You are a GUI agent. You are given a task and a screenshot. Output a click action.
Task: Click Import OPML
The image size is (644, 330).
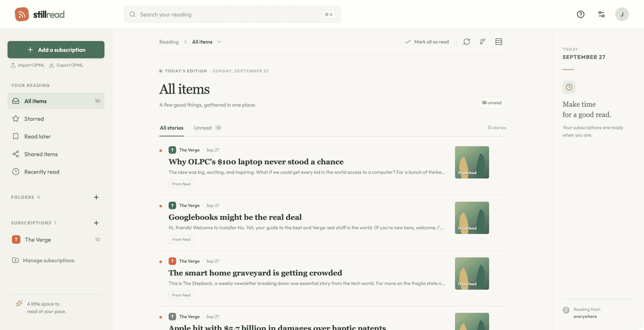(x=28, y=65)
